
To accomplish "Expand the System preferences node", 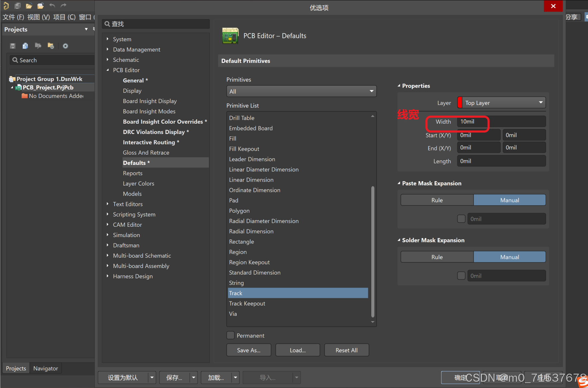I will 108,39.
